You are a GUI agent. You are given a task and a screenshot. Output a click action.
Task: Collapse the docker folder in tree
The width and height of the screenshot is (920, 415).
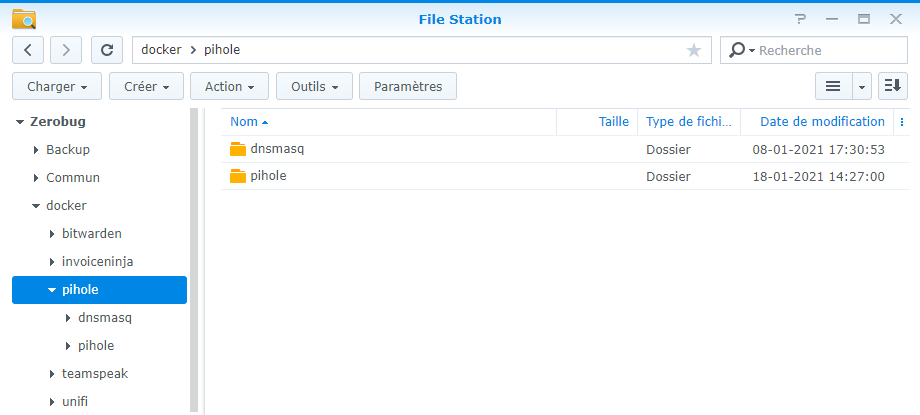tap(36, 206)
